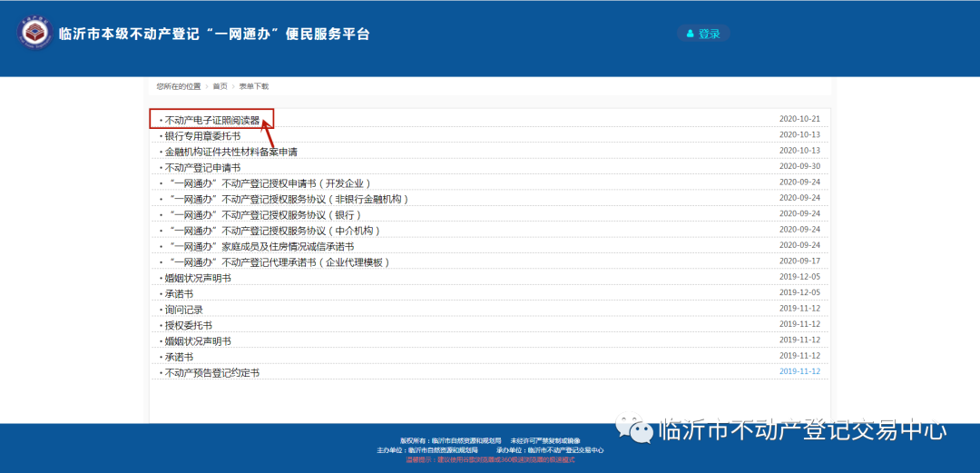
Task: Open the 授权服务协议（银行）document
Action: 265,215
